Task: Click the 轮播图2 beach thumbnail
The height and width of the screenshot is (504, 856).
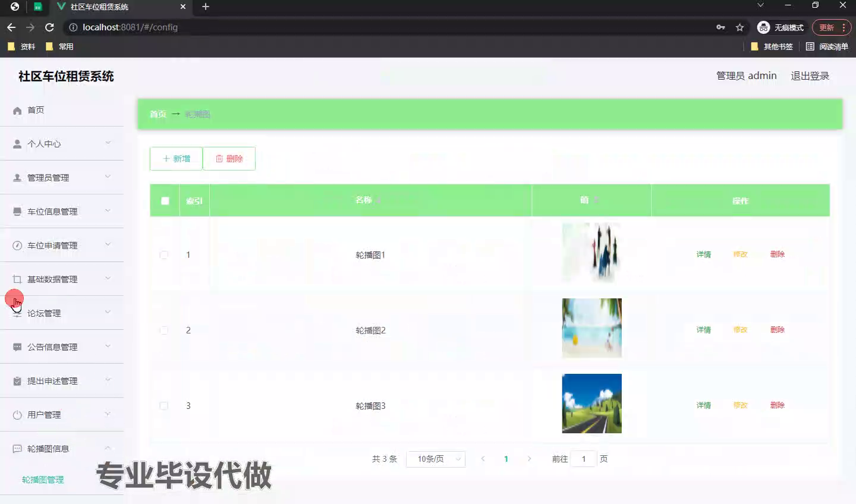Action: [591, 328]
